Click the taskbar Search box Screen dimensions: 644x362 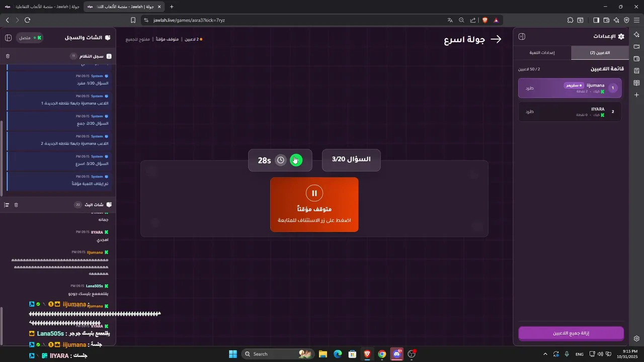(x=278, y=354)
